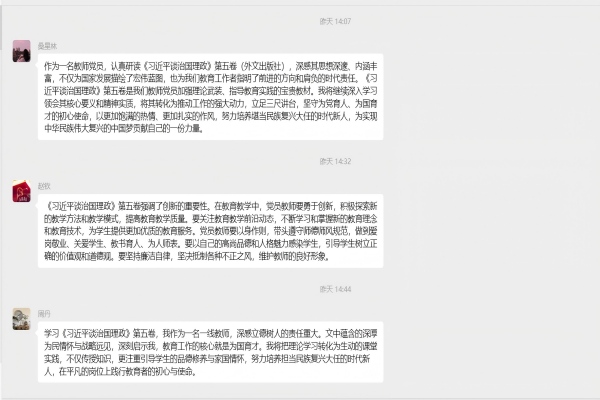The image size is (600, 400).
Task: Click the 昨天 14:32 timestamp
Action: [x=335, y=160]
